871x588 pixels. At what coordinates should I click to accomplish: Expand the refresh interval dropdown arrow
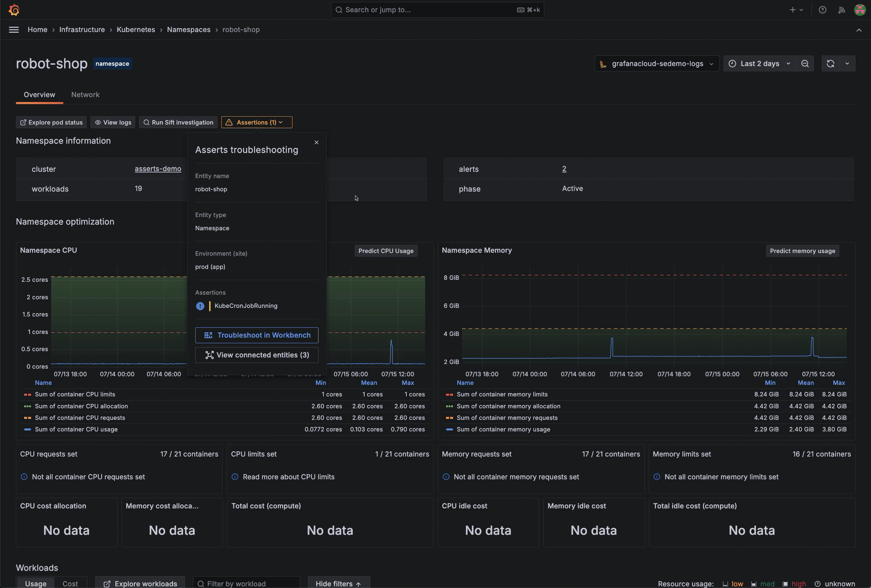(x=847, y=64)
